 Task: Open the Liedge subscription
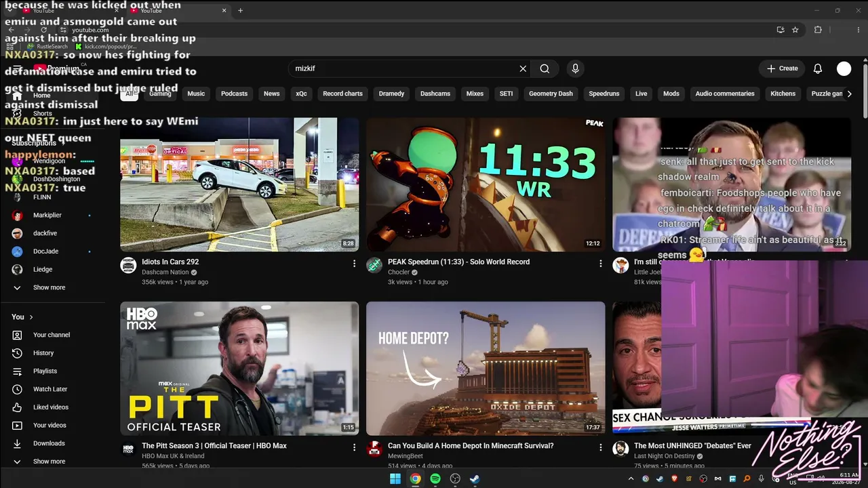[x=43, y=269]
